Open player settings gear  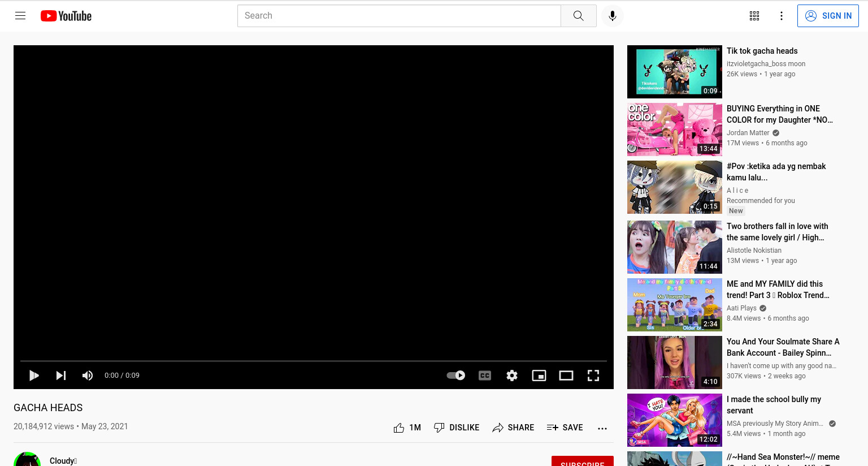(x=512, y=376)
